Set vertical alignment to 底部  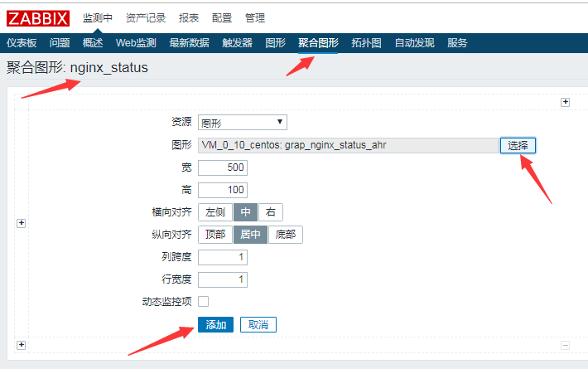tap(286, 235)
